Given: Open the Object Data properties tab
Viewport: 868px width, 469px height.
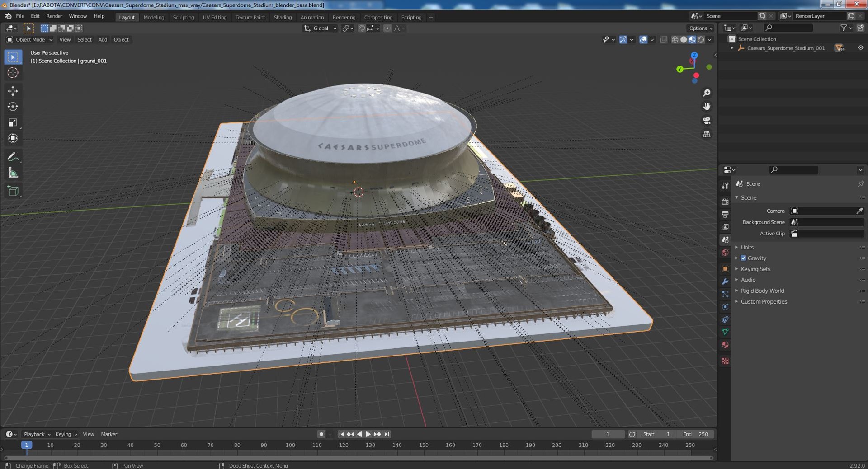Looking at the screenshot, I should click(725, 332).
